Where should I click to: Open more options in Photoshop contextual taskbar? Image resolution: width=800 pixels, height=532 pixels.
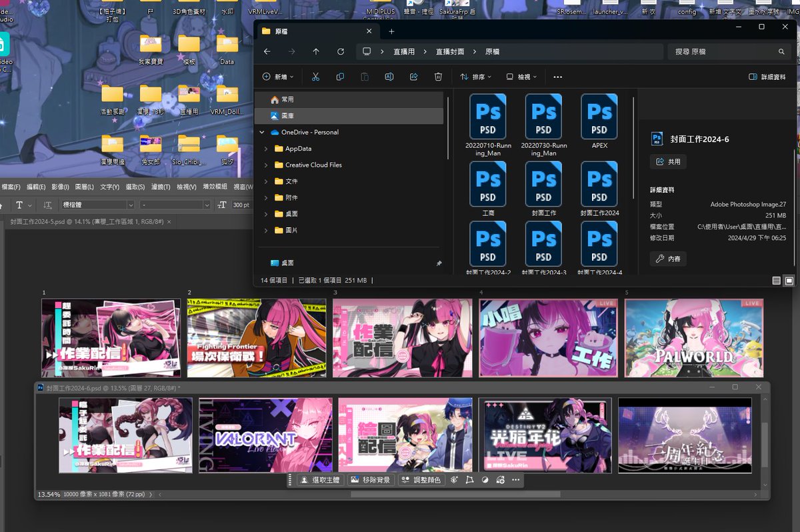[515, 480]
